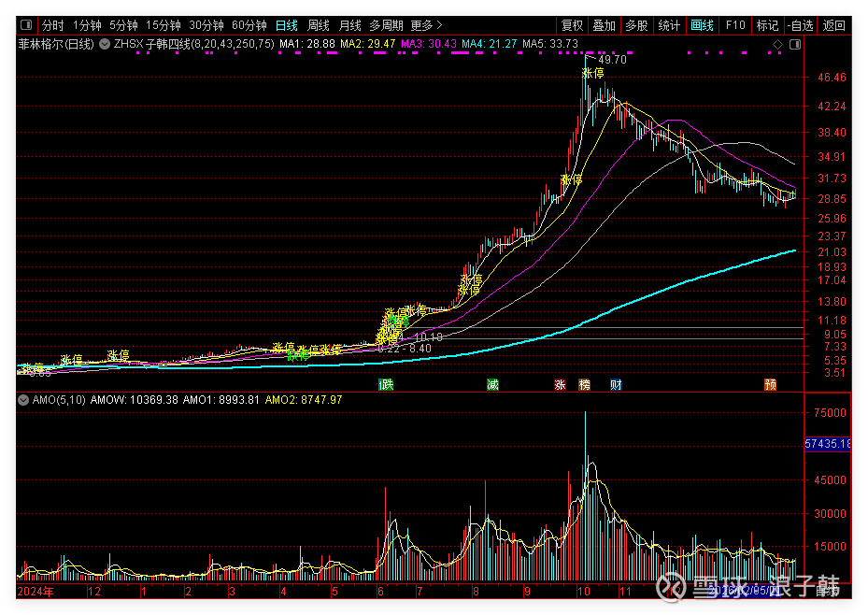Click the AMOW: 10369.38 value

pos(134,400)
